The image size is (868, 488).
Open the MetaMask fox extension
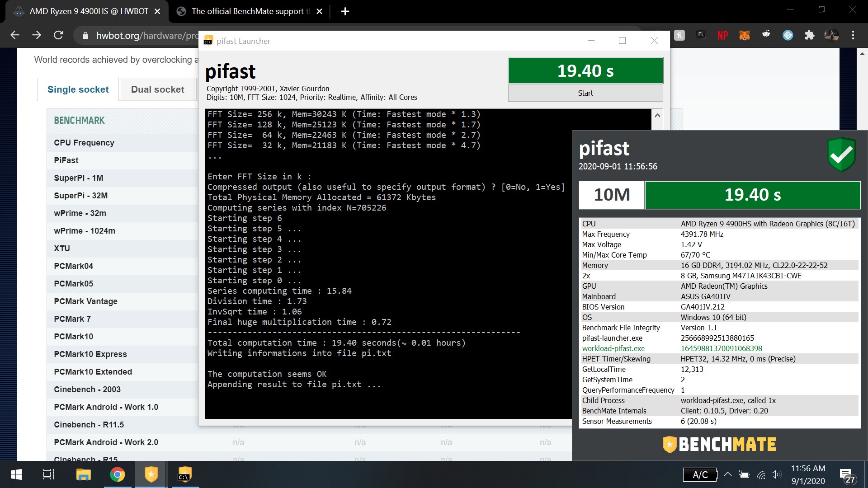click(x=745, y=35)
